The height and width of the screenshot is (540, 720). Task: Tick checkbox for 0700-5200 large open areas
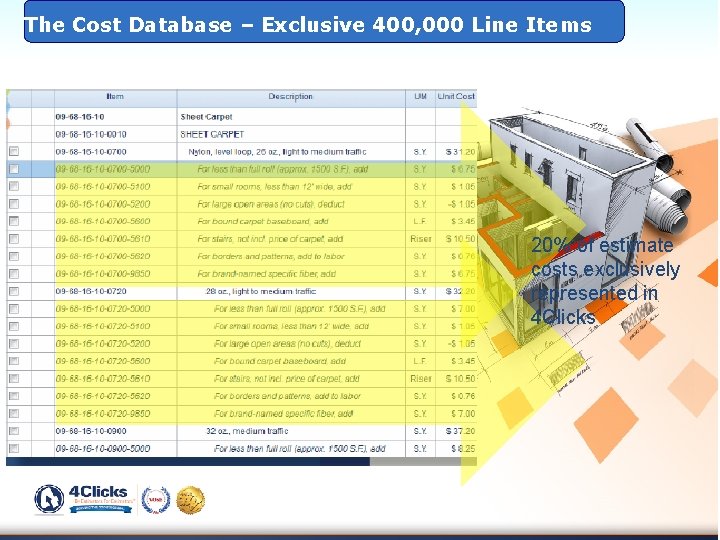pyautogui.click(x=14, y=203)
